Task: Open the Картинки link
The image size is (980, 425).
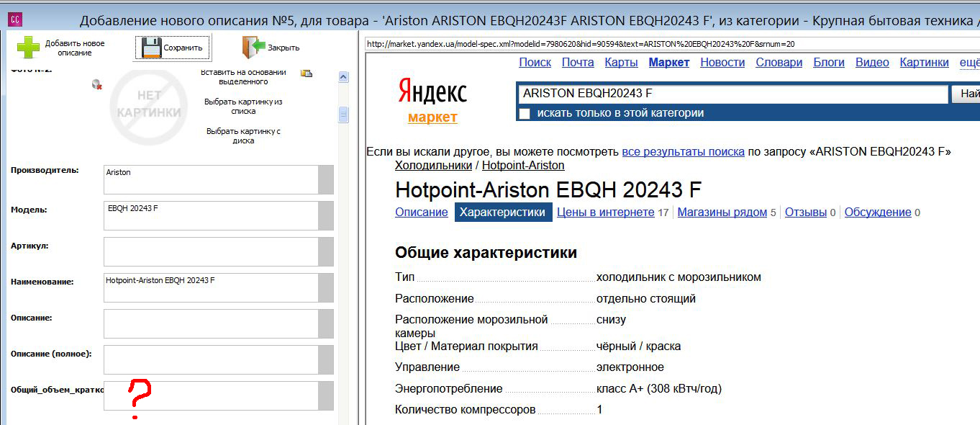Action: point(924,63)
